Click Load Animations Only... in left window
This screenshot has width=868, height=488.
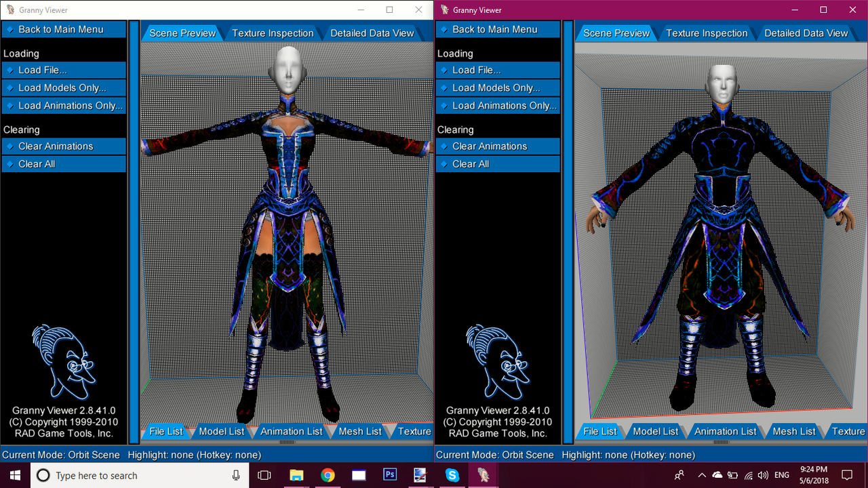pos(64,105)
